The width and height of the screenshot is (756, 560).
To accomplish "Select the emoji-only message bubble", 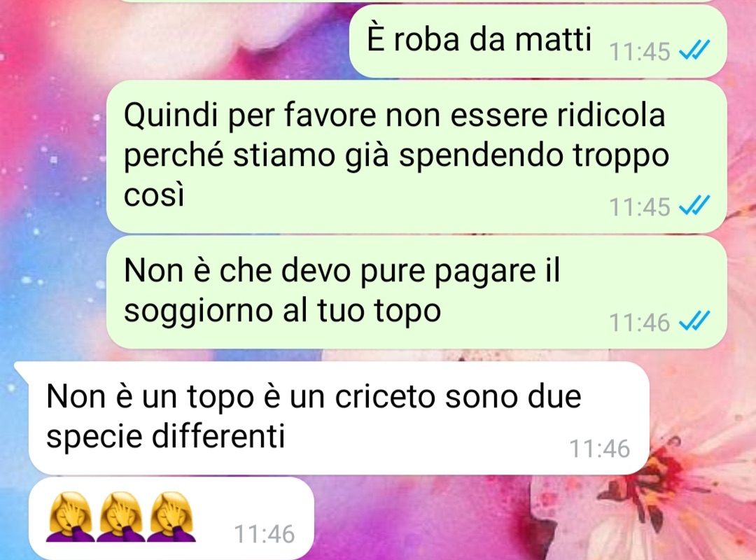I will 171,518.
